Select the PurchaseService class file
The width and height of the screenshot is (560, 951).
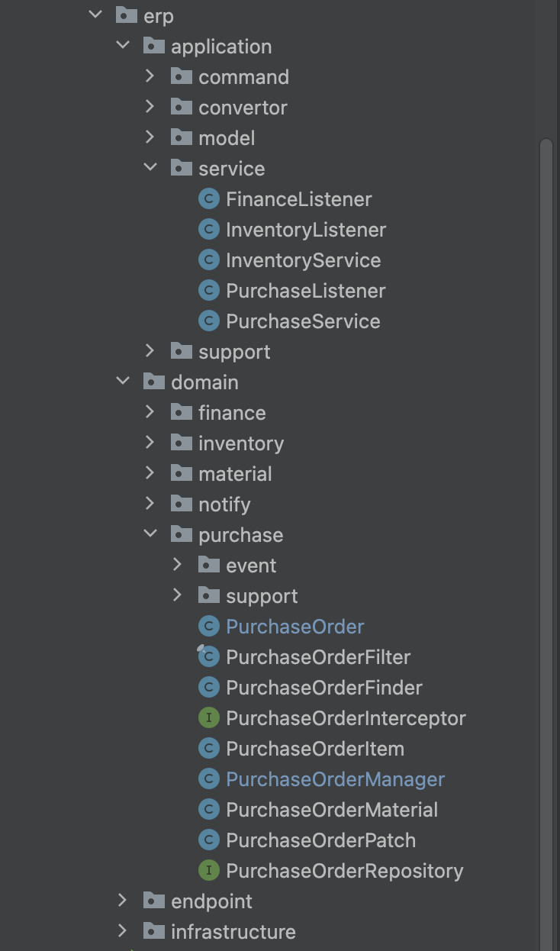[303, 321]
